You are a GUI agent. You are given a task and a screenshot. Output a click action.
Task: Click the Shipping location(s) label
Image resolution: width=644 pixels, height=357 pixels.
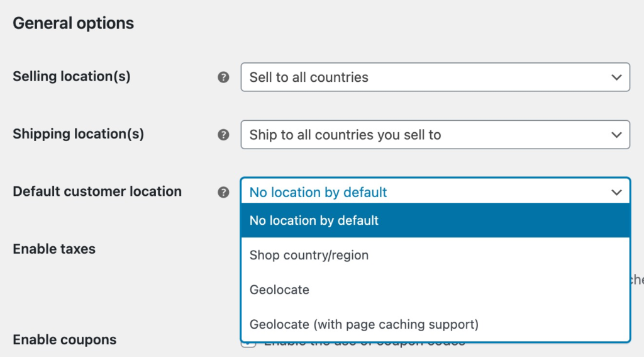tap(79, 134)
